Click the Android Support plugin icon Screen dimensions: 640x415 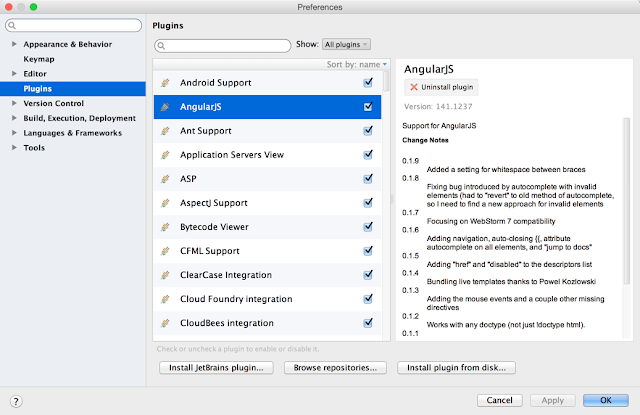(x=165, y=82)
